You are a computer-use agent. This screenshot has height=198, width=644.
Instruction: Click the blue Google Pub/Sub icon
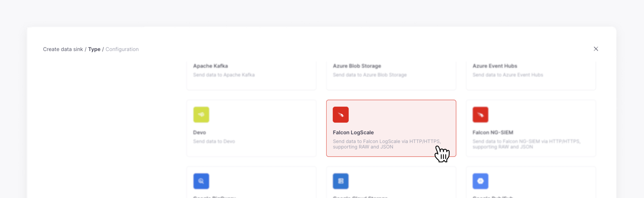480,181
